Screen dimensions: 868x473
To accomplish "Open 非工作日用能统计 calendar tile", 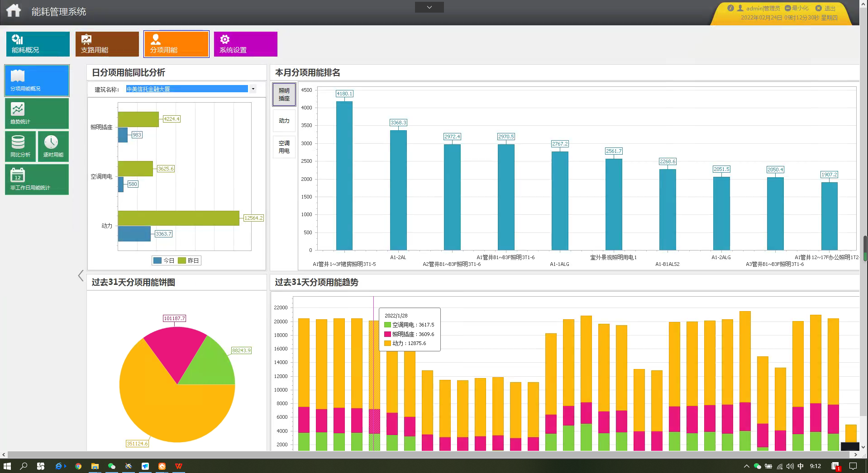I will pos(37,180).
